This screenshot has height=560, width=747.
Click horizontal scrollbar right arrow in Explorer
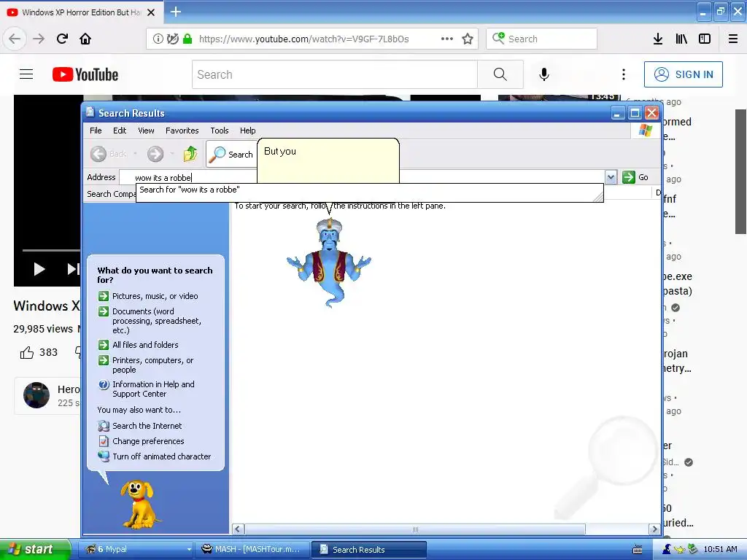pyautogui.click(x=654, y=529)
